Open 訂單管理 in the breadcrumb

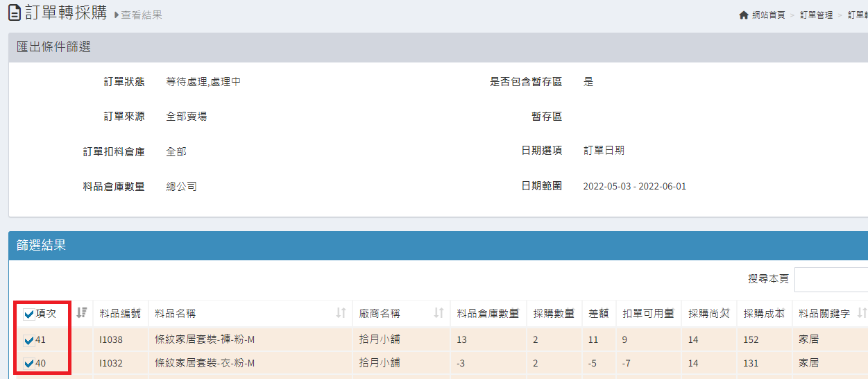click(816, 15)
